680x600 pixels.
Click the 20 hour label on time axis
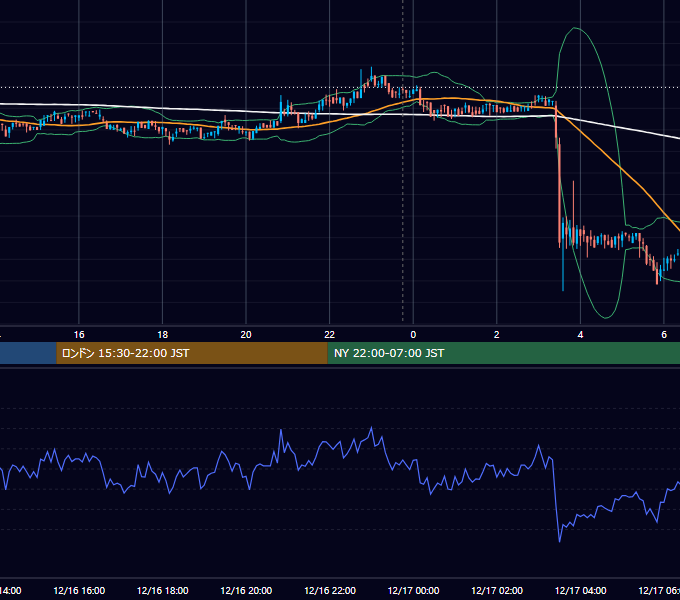pos(246,335)
